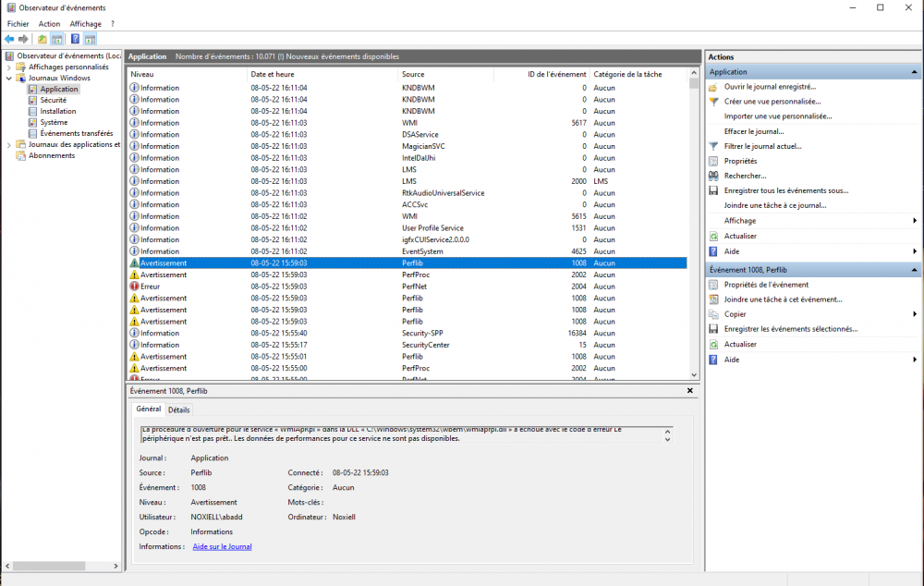Collapse the Application actions section
The image size is (924, 586).
tap(915, 72)
